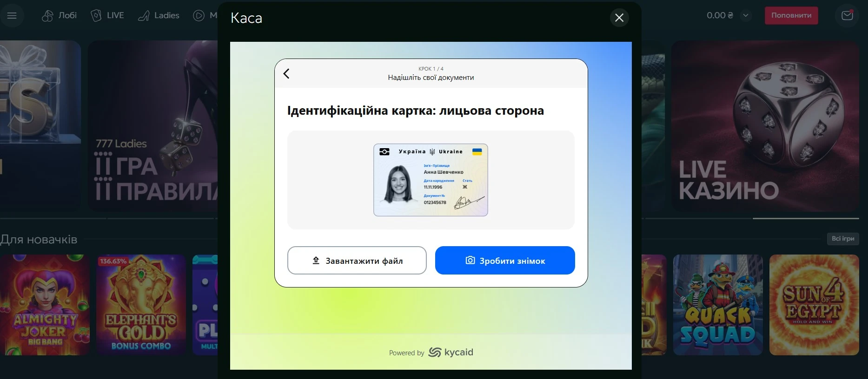Click the cherries icon beside Лобі

[x=47, y=15]
